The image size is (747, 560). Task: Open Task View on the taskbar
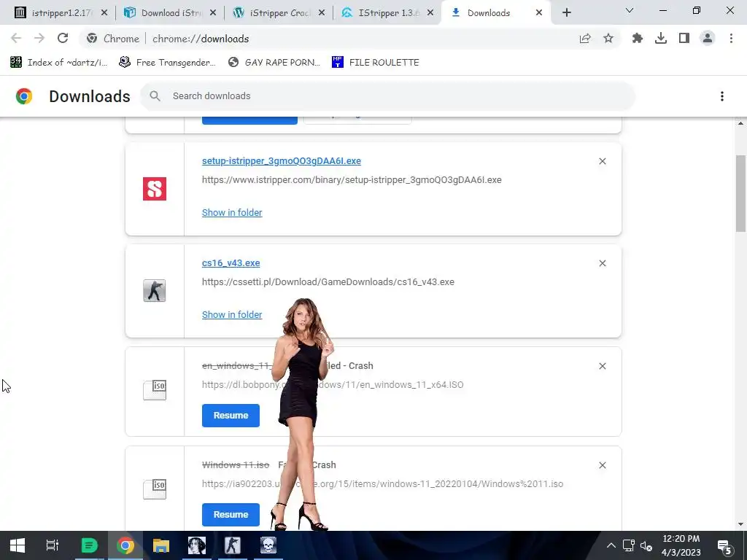52,545
